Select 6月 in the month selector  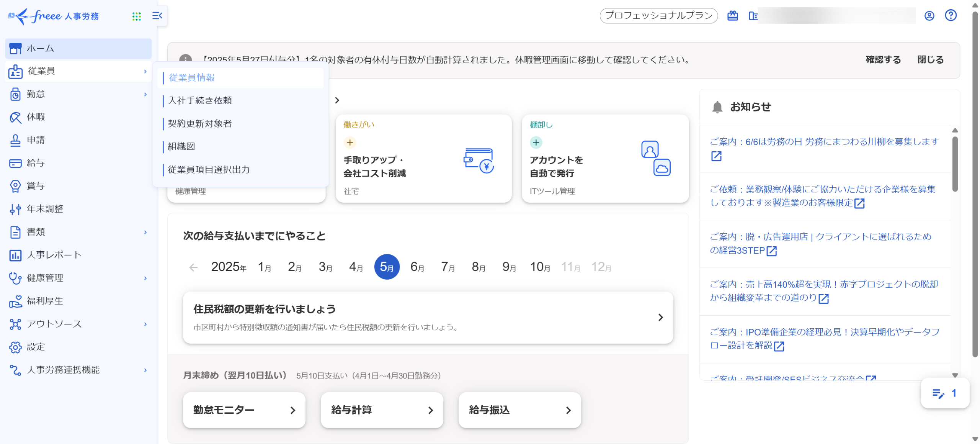pyautogui.click(x=417, y=267)
